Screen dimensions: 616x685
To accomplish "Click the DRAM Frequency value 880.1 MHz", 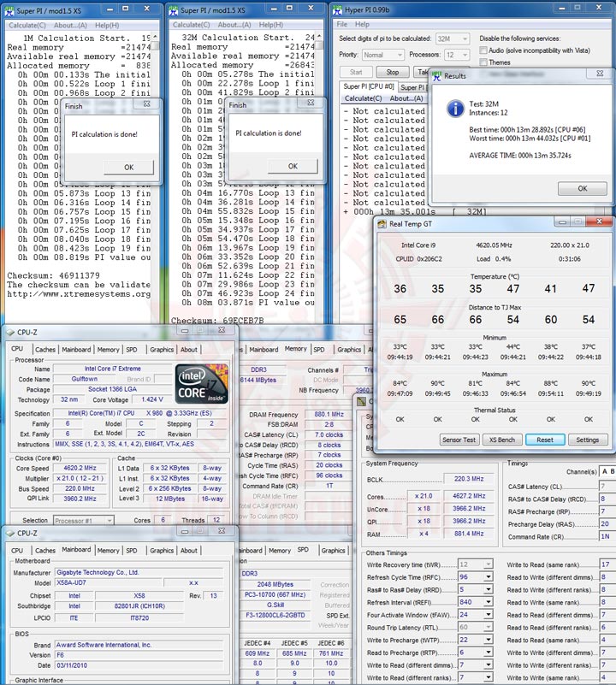I will click(329, 414).
